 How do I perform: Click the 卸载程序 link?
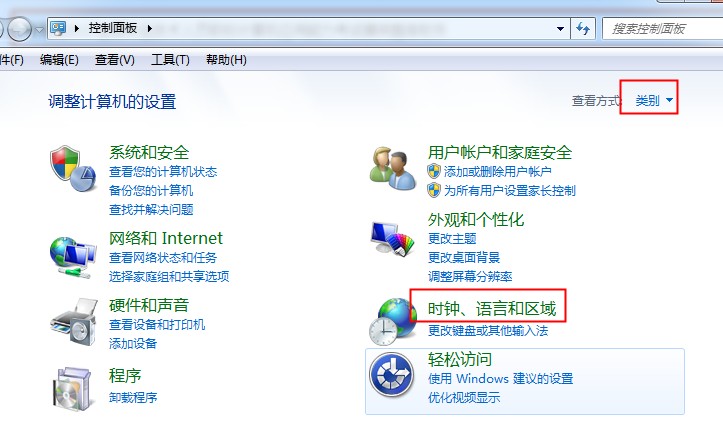133,397
